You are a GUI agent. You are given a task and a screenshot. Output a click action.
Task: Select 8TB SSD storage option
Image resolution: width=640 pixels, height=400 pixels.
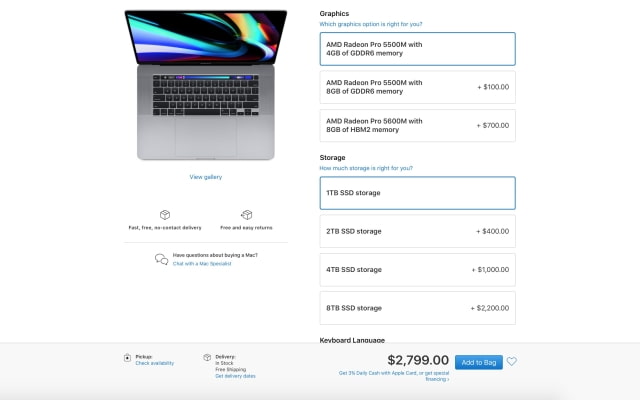[x=418, y=308]
